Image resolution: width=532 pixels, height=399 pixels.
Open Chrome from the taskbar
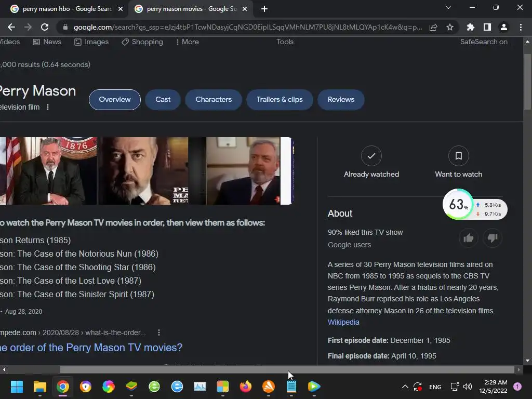tap(63, 387)
